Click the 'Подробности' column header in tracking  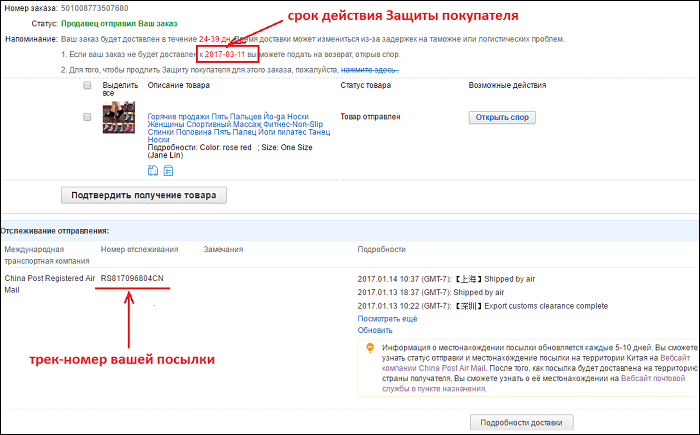click(381, 249)
